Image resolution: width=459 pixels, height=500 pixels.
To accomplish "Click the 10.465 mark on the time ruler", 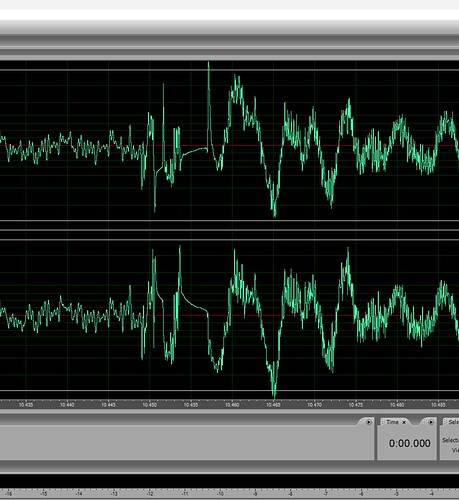I will pos(273,405).
